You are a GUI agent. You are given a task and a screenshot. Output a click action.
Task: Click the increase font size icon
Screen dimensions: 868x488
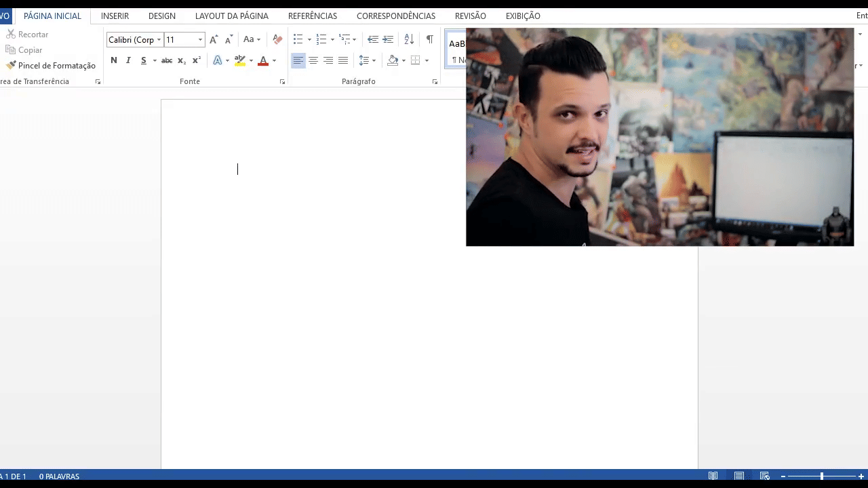point(214,39)
